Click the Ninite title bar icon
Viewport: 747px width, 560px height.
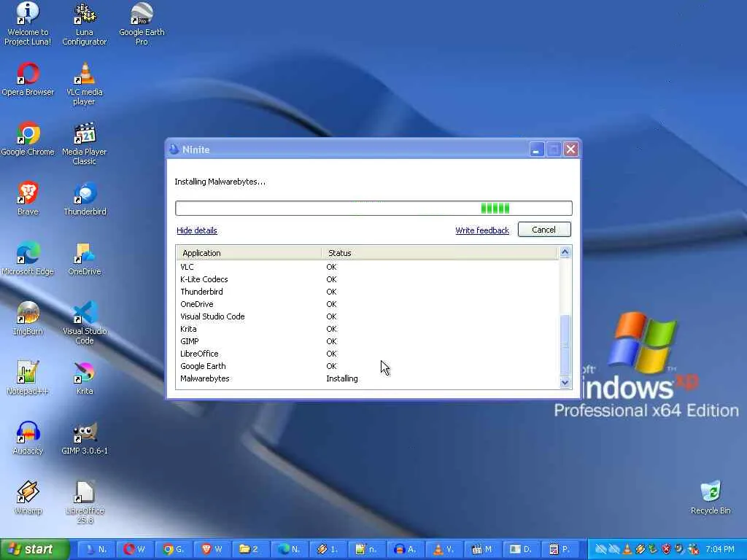pyautogui.click(x=174, y=149)
